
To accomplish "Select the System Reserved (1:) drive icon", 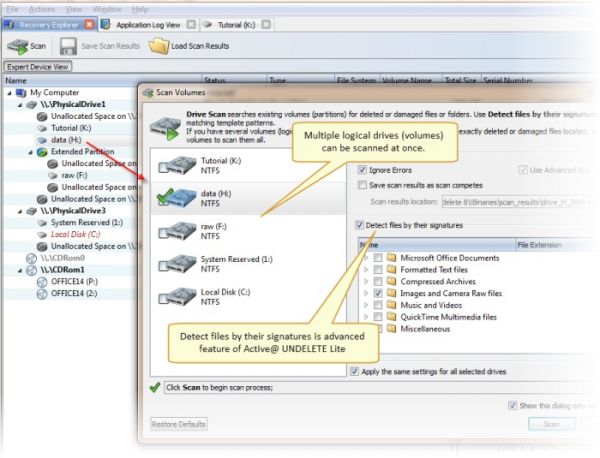I will pyautogui.click(x=176, y=265).
